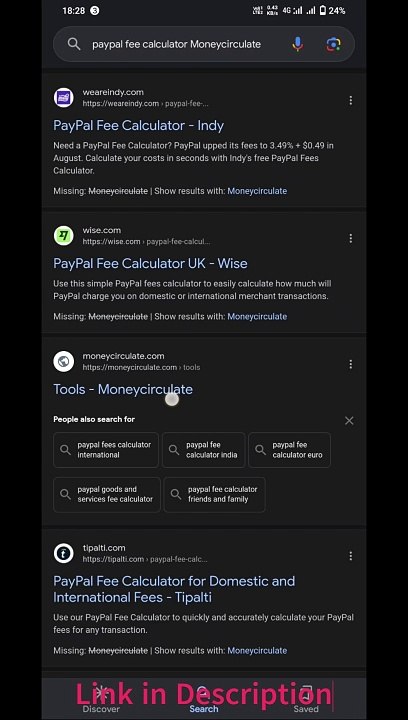408x720 pixels.
Task: Tap the voice search microphone icon
Action: pos(297,44)
